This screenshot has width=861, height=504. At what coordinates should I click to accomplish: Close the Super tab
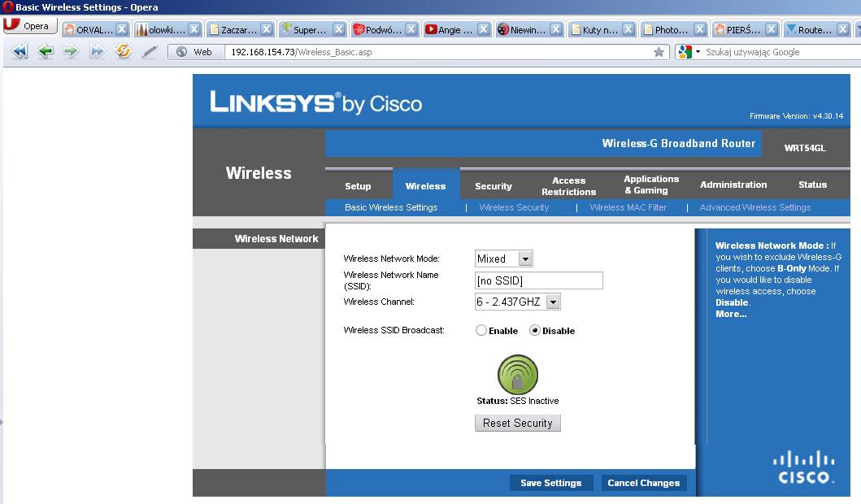[x=339, y=29]
